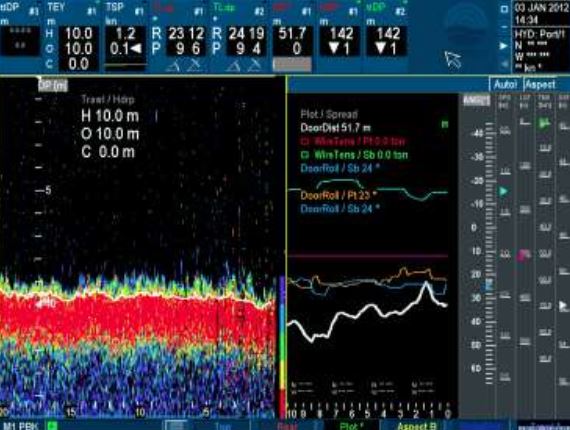Click the square window icon beside the date
Viewport: 570px width, 430px height.
click(x=504, y=9)
